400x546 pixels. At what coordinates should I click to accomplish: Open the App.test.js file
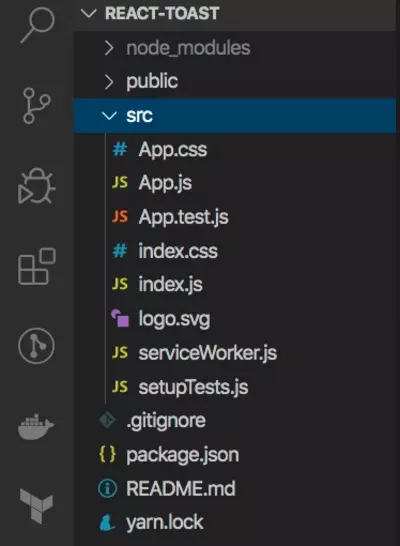[x=235, y=217]
